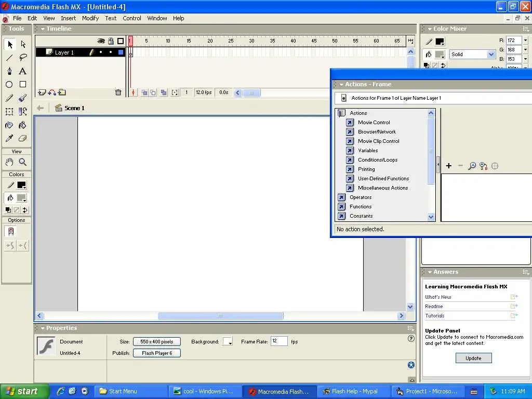This screenshot has height=399, width=532.
Task: Select the Text tool
Action: click(x=23, y=71)
